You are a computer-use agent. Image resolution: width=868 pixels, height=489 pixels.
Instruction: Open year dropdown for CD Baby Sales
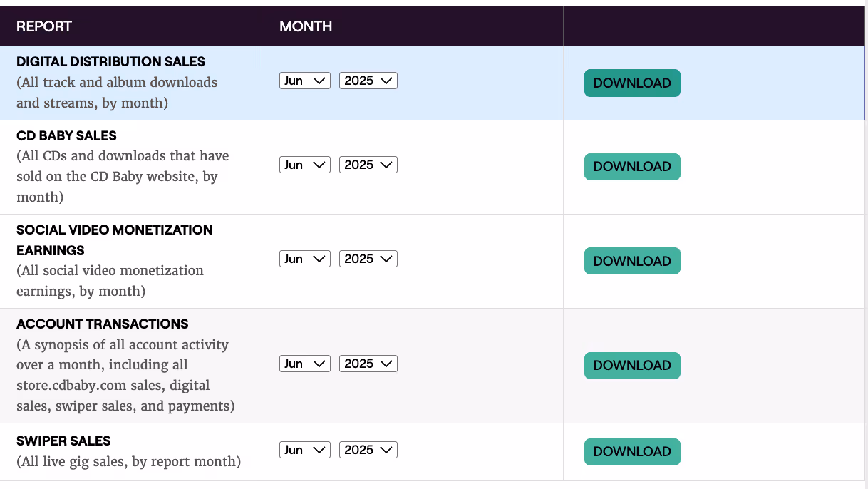368,165
